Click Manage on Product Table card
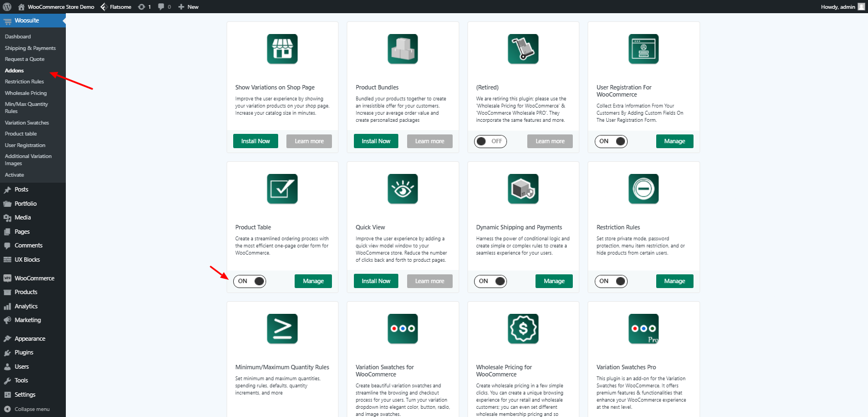868x417 pixels. [x=313, y=281]
